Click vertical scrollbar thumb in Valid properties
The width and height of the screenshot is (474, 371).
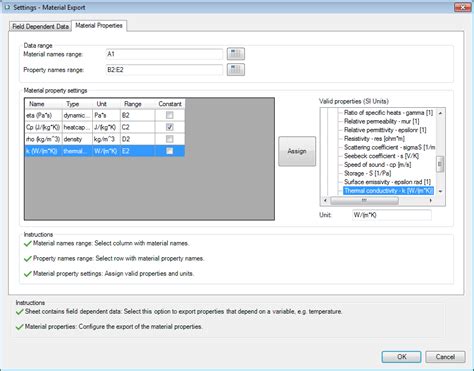tap(440, 164)
